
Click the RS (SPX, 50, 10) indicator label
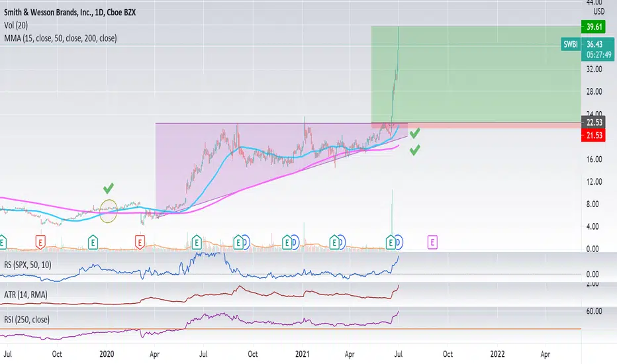(28, 265)
